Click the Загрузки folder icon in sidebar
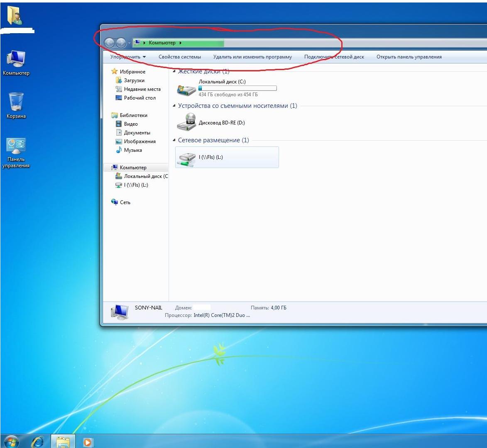The width and height of the screenshot is (487, 448). click(118, 80)
